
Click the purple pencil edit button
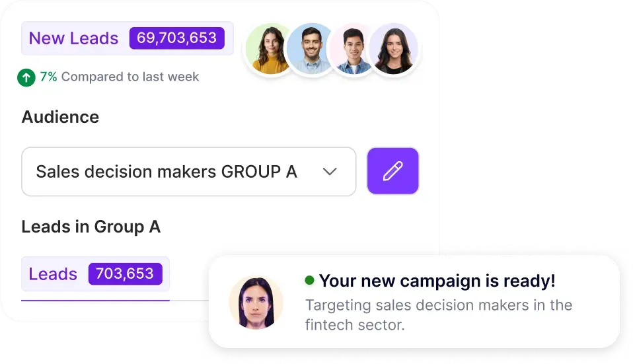click(x=392, y=171)
